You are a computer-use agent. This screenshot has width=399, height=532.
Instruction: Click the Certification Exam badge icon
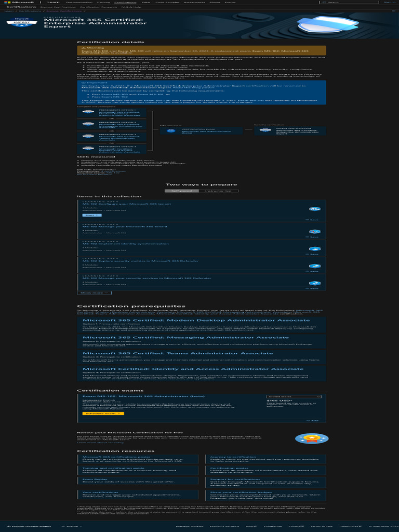[x=171, y=130]
